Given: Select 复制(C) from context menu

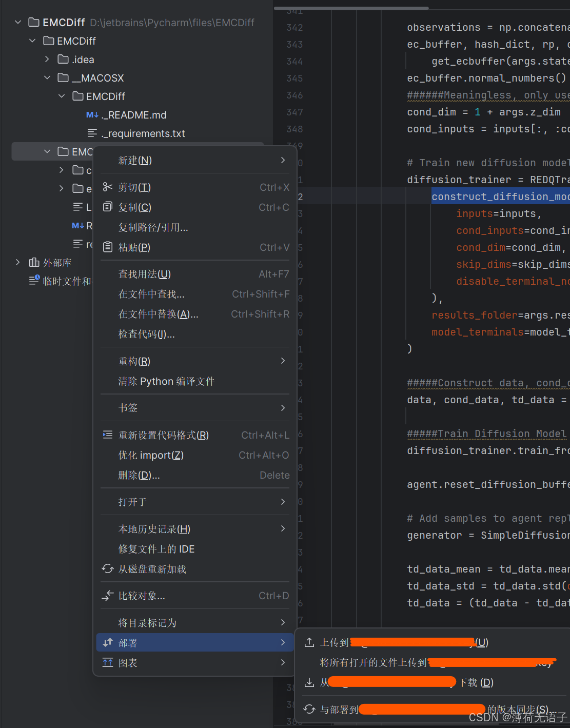Looking at the screenshot, I should (195, 207).
